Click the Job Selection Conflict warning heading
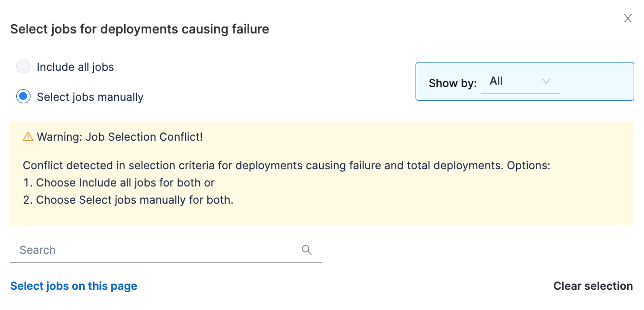This screenshot has height=310, width=644. tap(120, 137)
